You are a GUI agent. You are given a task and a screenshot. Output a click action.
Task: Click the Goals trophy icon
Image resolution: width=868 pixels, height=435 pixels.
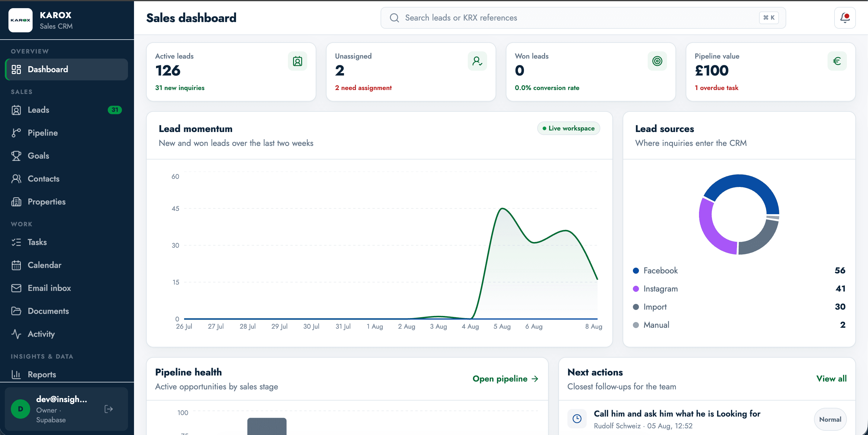16,156
